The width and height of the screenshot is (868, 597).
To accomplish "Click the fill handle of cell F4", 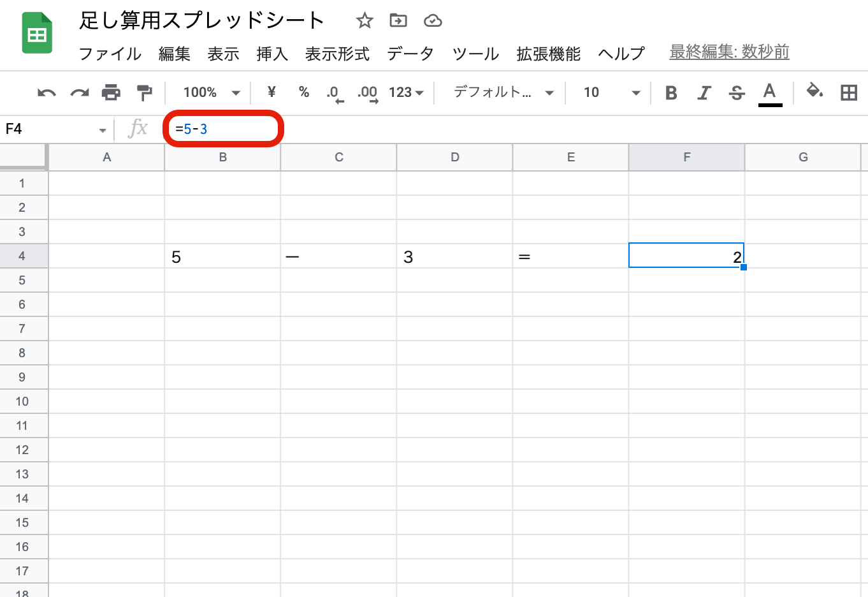I will [x=744, y=267].
